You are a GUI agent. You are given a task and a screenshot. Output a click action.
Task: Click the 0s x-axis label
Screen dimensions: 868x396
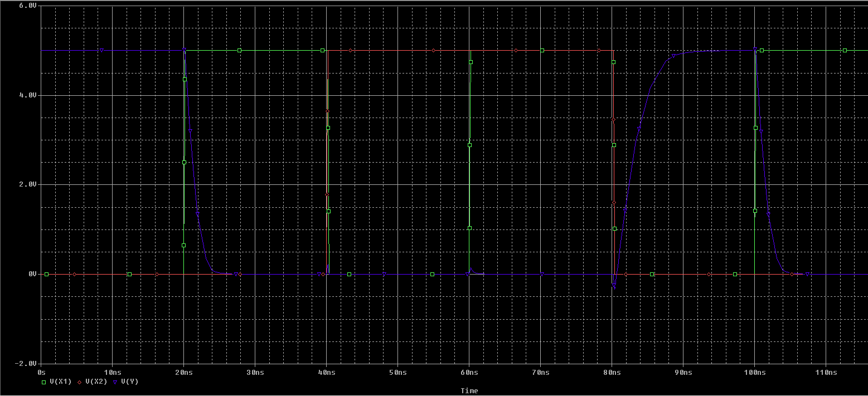(x=41, y=371)
